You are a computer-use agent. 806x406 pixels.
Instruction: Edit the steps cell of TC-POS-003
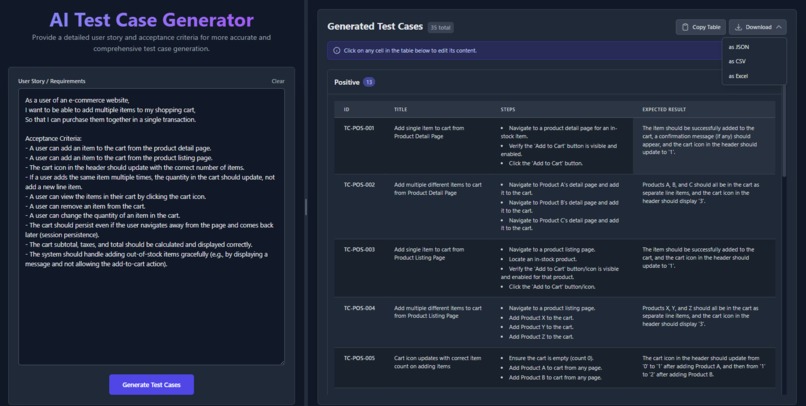tap(562, 268)
